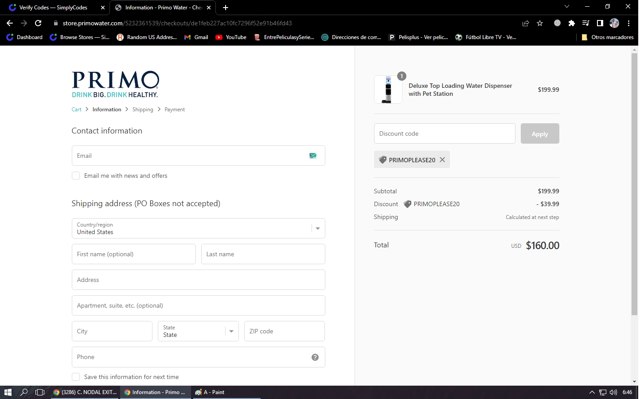Open the Otros marcadores bookmarks folder
This screenshot has width=640, height=399.
[607, 37]
